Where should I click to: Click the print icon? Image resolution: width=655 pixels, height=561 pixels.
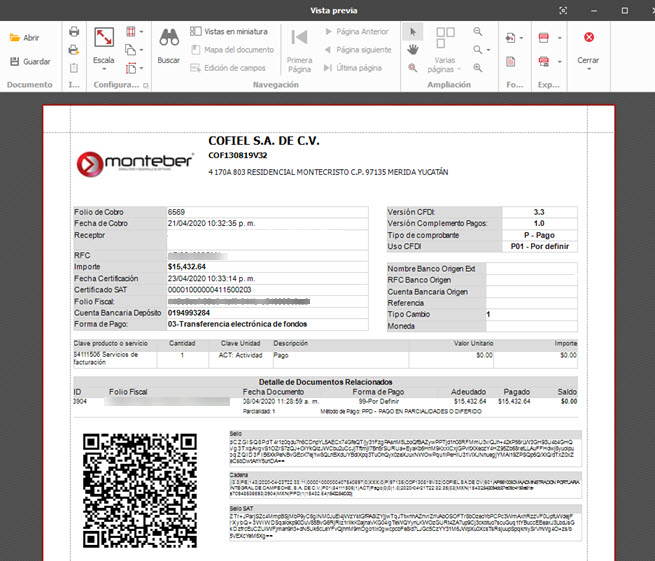(73, 31)
